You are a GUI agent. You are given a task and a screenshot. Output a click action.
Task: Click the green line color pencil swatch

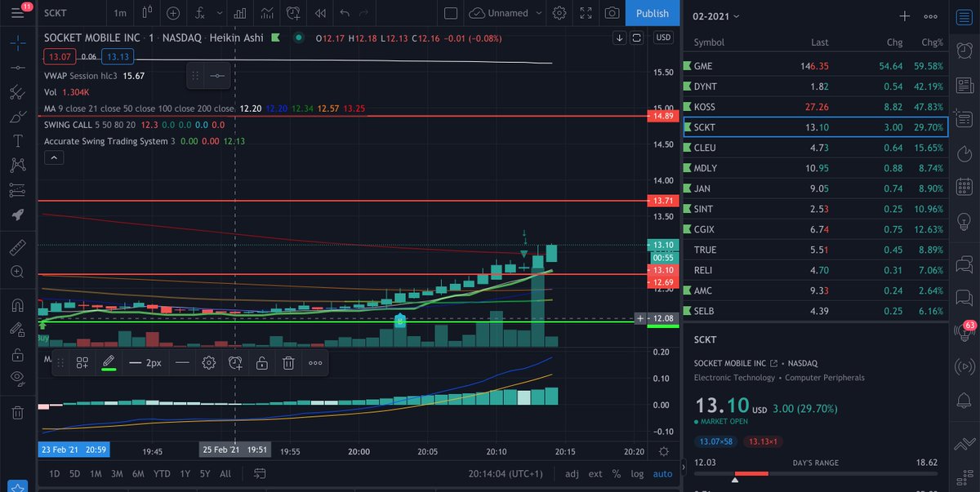coord(108,363)
